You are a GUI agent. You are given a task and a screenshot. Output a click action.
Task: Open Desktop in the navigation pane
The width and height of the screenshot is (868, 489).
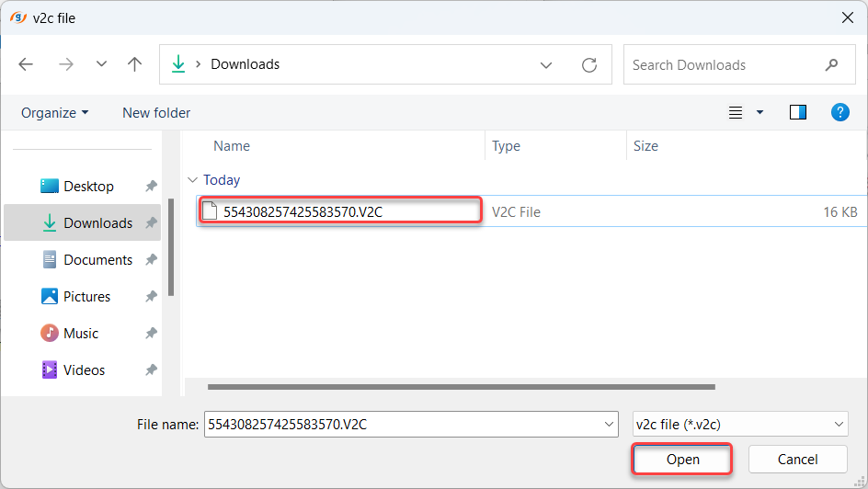pos(88,187)
